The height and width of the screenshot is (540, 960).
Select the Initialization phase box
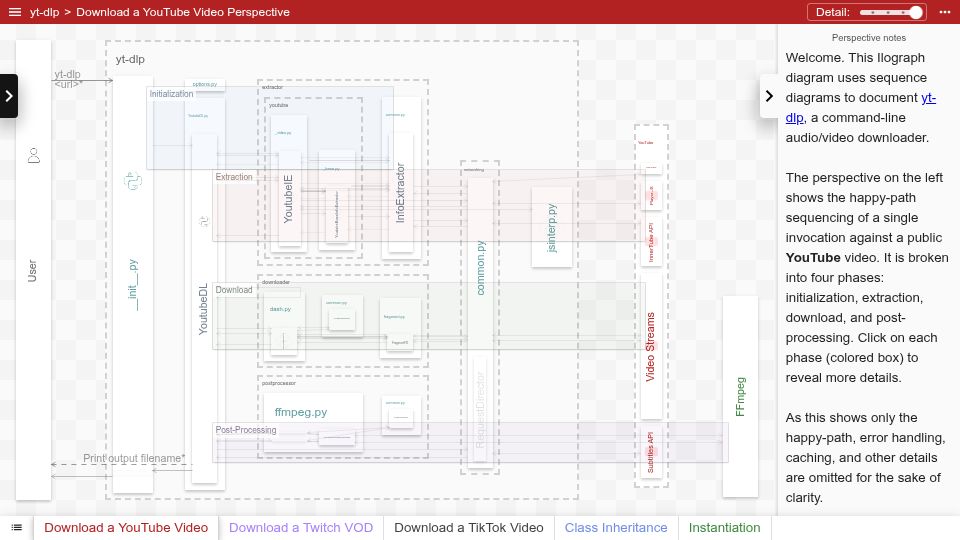(270, 128)
